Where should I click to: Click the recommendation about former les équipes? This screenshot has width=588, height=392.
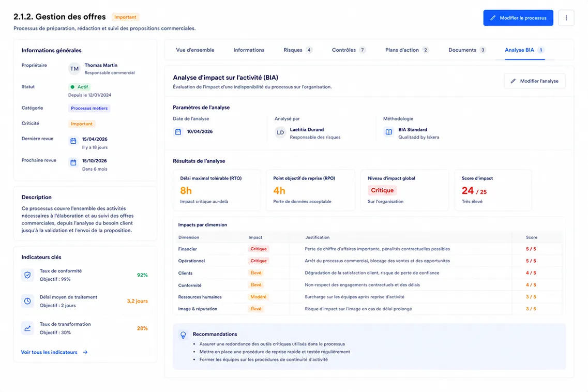point(263,359)
